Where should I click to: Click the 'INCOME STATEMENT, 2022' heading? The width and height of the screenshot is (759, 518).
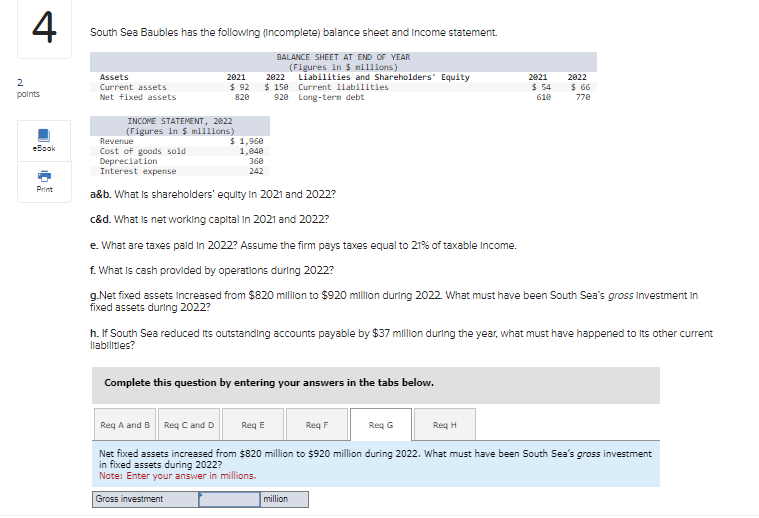tap(180, 121)
